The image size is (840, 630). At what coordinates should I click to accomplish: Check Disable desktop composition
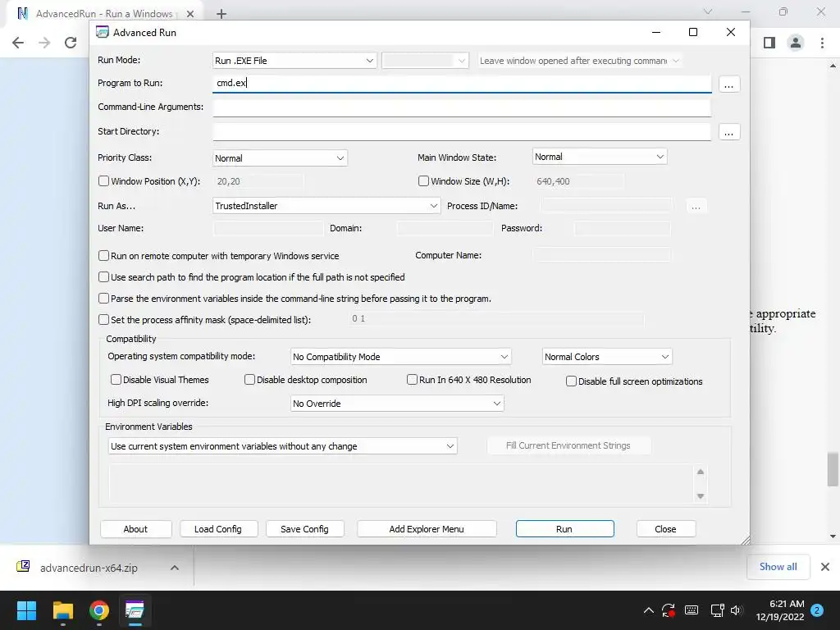click(x=249, y=379)
